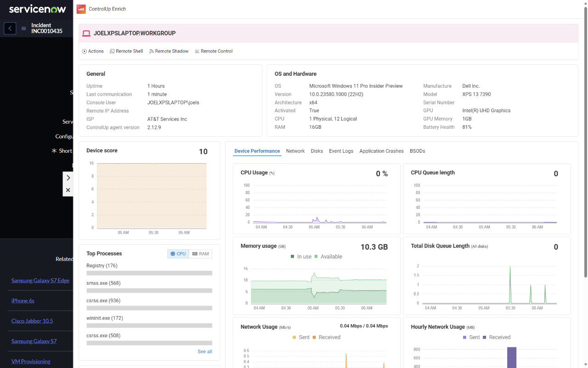Open the Event Logs tab
588x368 pixels.
[x=341, y=151]
